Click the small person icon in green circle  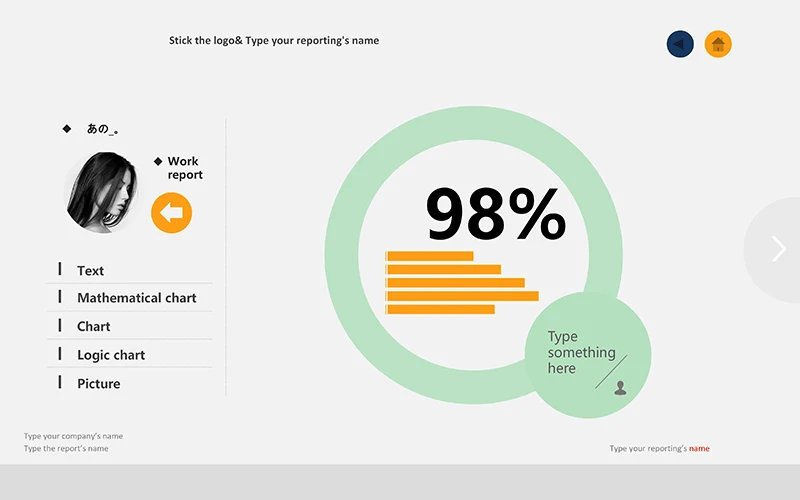tap(620, 387)
